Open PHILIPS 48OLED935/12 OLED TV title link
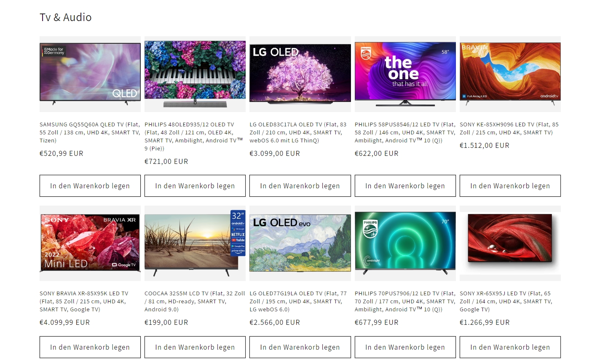This screenshot has width=600, height=364. (x=194, y=136)
